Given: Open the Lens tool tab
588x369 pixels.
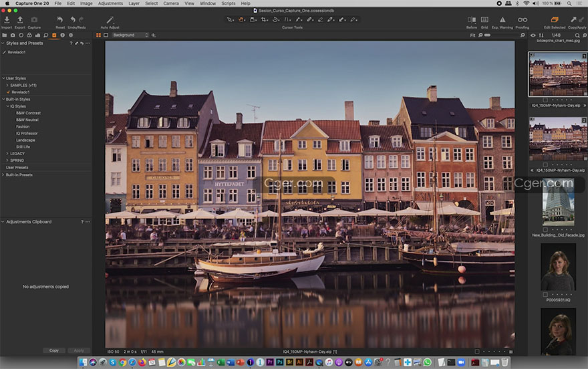Looking at the screenshot, I should pyautogui.click(x=21, y=35).
